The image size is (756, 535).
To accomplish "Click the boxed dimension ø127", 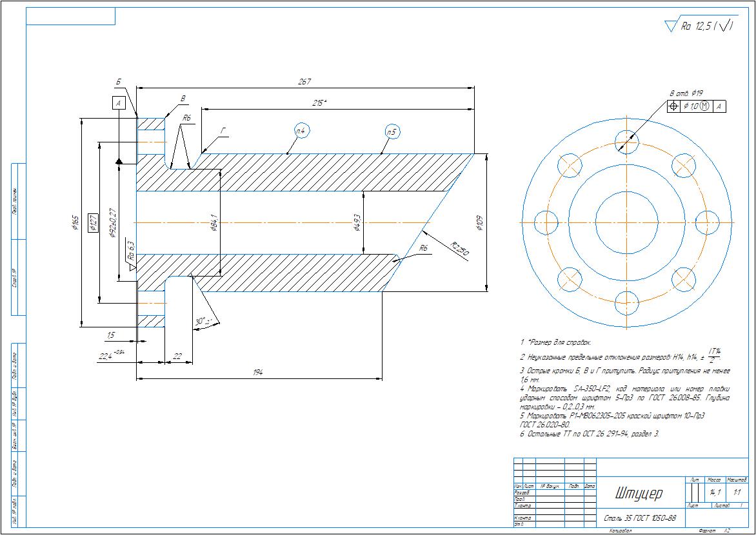I will [x=93, y=222].
